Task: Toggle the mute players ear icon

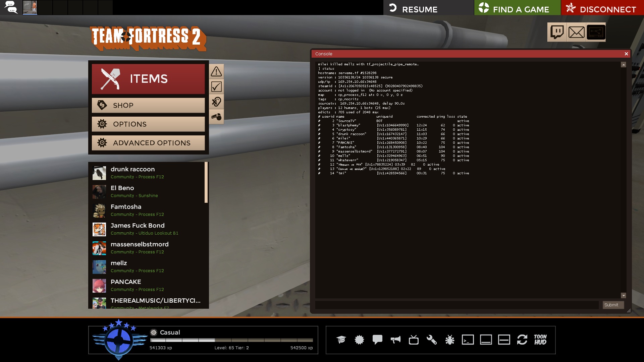Action: pos(216,102)
